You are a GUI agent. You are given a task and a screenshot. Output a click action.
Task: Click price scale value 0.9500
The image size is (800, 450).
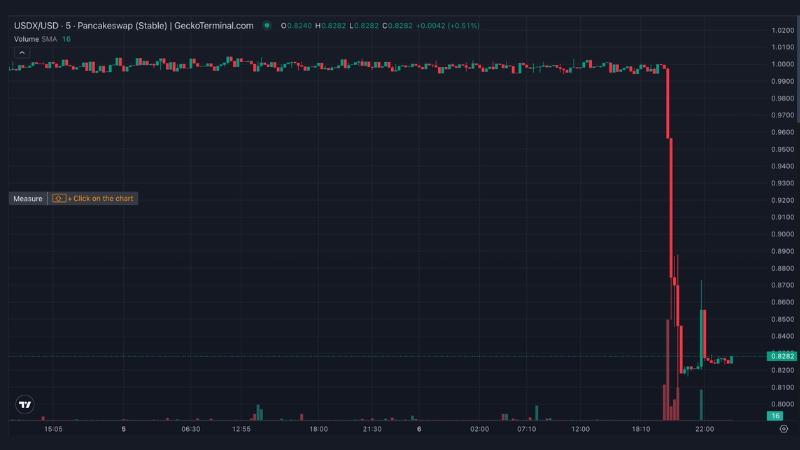782,149
